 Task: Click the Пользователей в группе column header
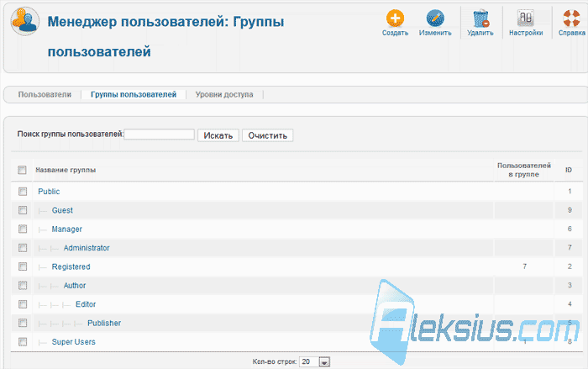click(524, 170)
